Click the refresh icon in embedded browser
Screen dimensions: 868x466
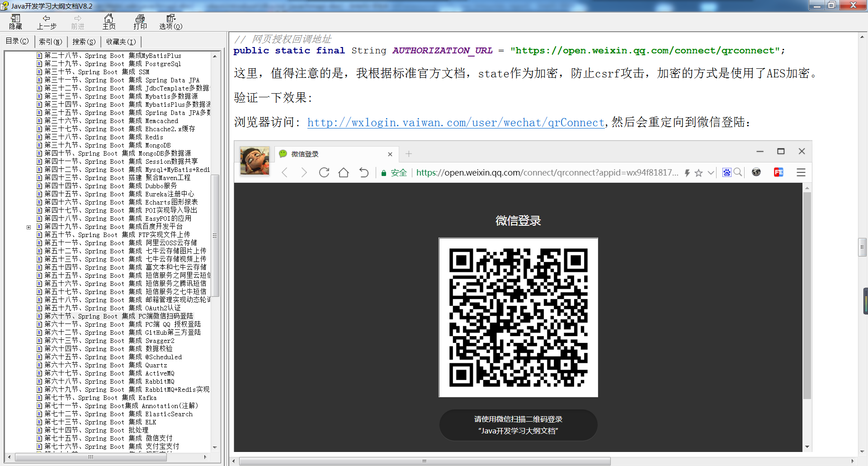tap(324, 172)
